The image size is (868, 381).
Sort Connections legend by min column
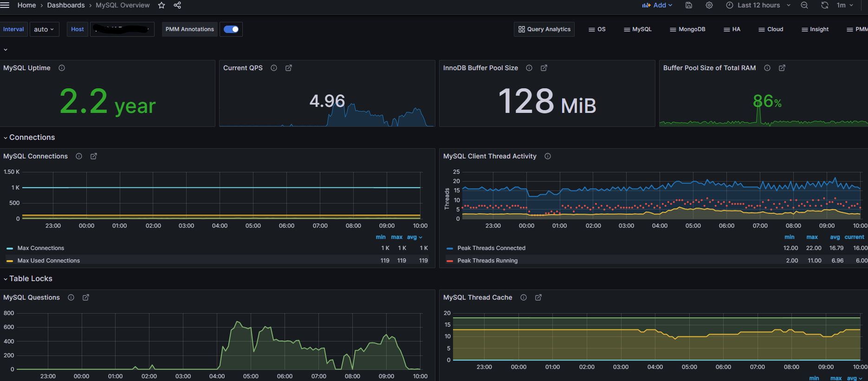[x=381, y=237]
